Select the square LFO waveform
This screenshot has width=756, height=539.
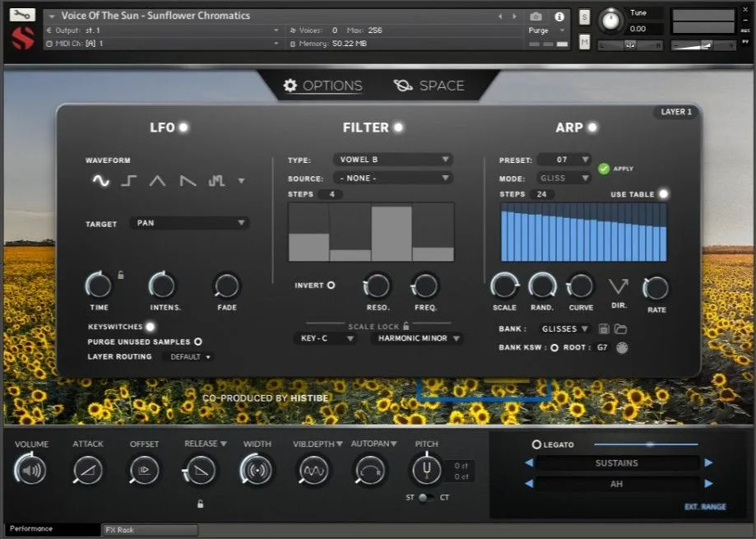pyautogui.click(x=128, y=181)
